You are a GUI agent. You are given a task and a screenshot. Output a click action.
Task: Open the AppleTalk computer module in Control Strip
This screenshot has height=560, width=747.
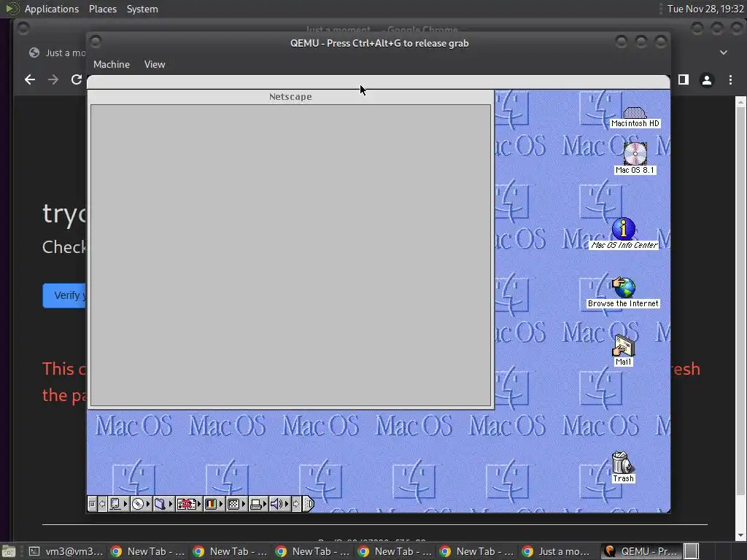point(118,504)
